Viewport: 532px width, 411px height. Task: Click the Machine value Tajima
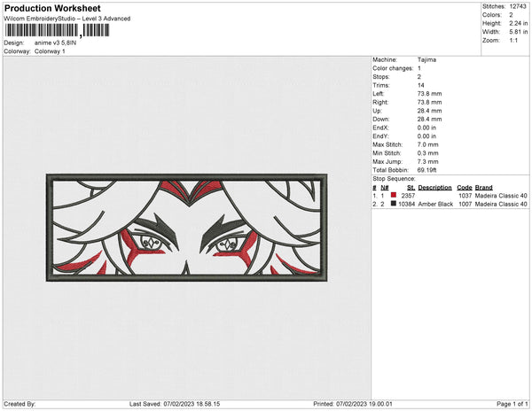click(x=426, y=59)
